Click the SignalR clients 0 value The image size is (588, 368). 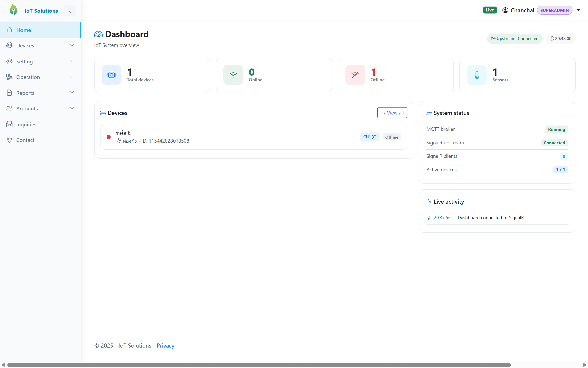click(x=564, y=156)
